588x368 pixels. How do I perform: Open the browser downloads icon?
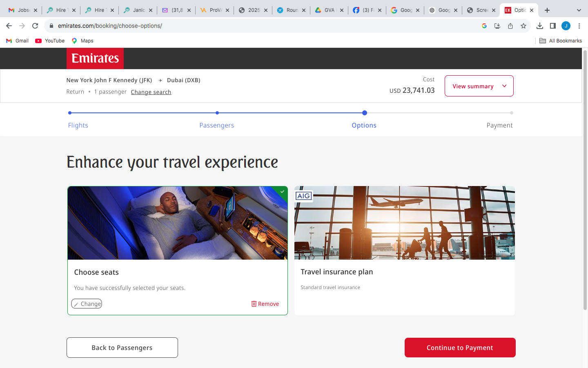point(540,26)
